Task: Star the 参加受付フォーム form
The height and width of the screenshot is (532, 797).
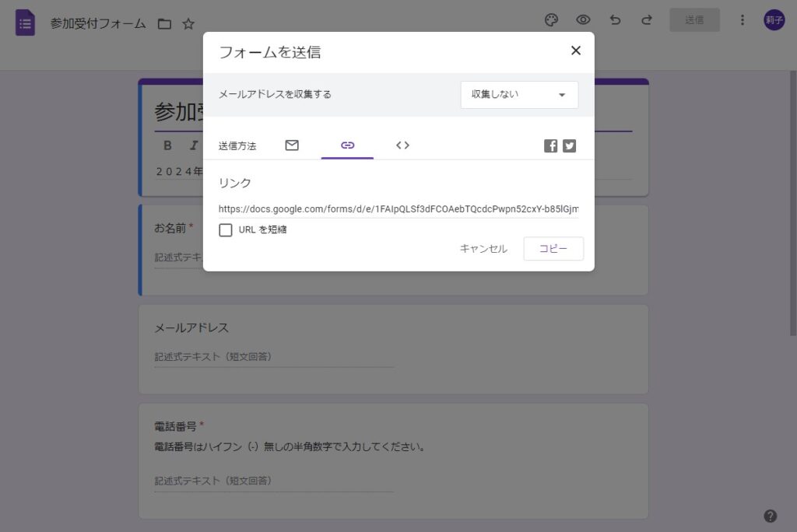Action: coord(188,23)
